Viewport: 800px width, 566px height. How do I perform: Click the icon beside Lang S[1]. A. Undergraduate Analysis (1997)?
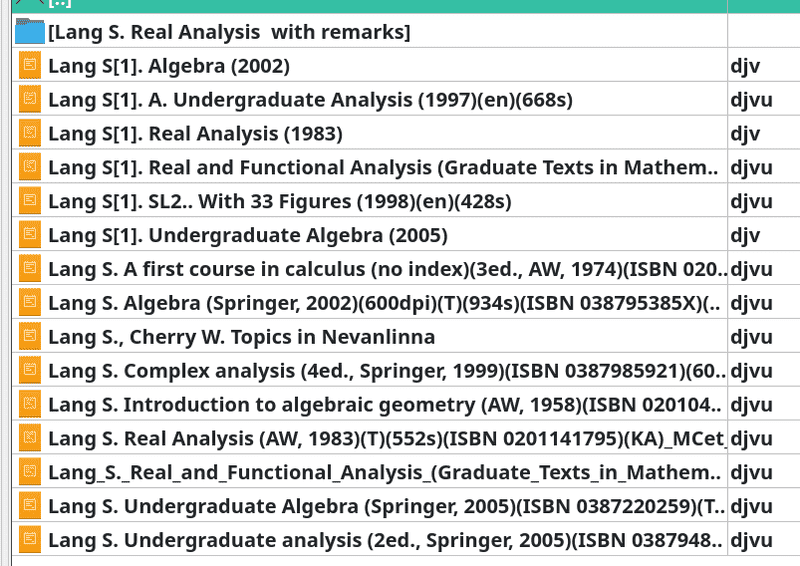(30, 99)
